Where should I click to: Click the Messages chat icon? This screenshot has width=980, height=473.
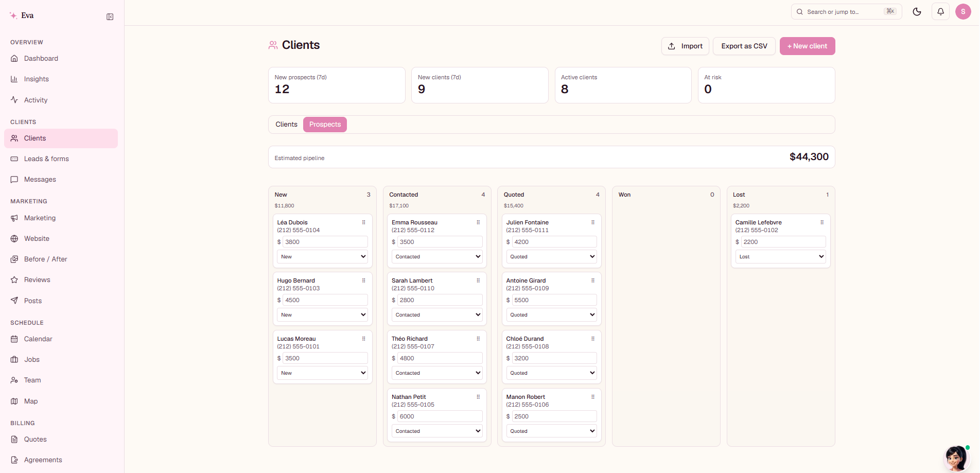click(x=14, y=180)
